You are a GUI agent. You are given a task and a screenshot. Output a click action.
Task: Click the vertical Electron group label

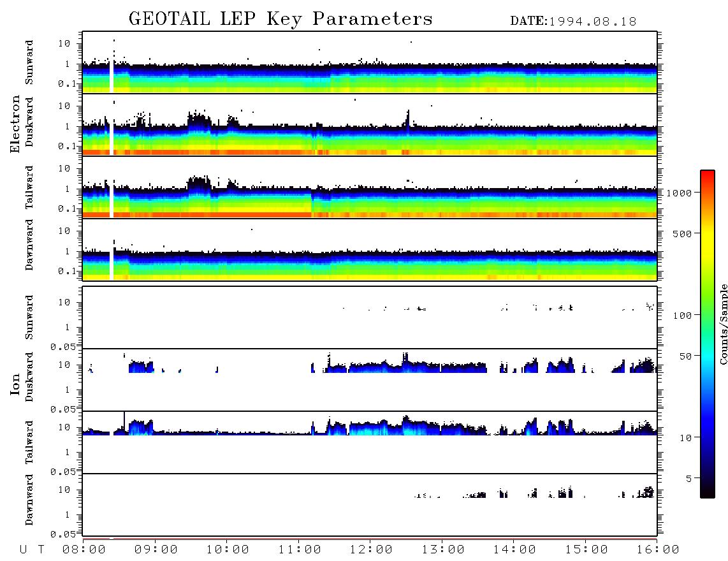point(15,123)
